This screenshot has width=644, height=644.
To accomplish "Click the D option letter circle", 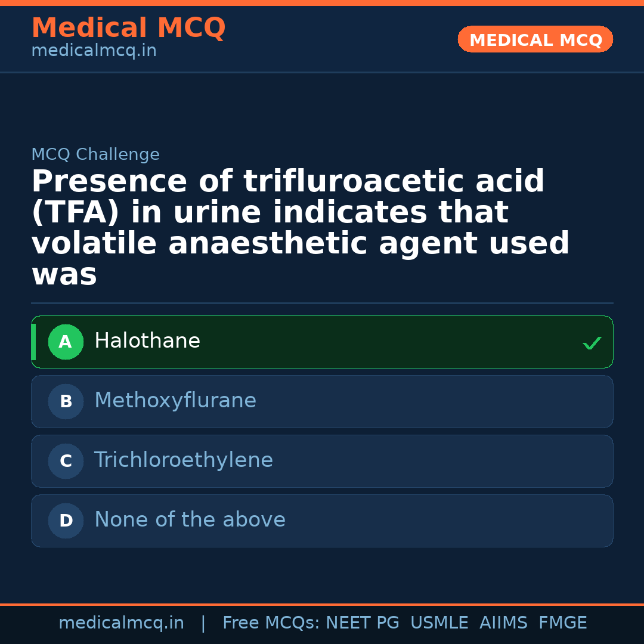I will (x=66, y=521).
